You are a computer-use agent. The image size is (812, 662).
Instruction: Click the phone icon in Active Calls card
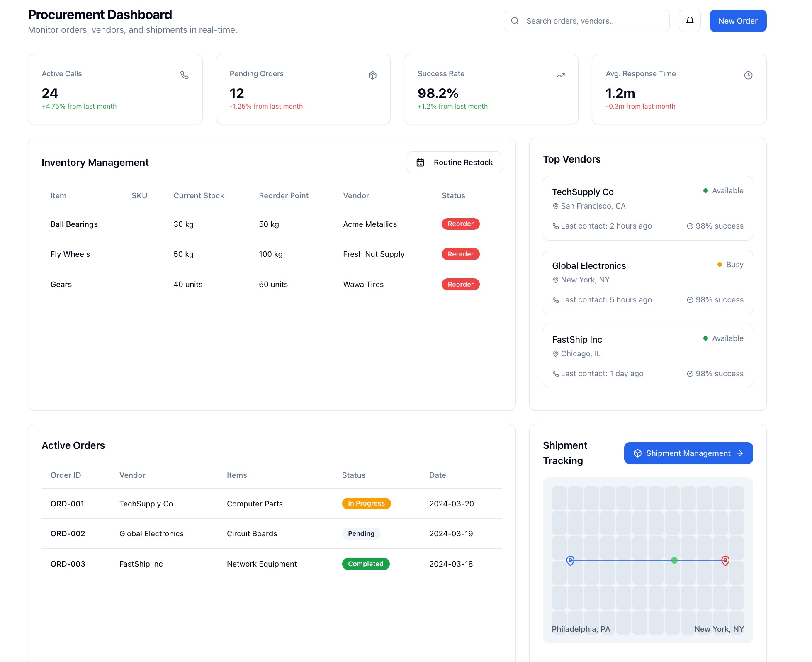pyautogui.click(x=185, y=75)
